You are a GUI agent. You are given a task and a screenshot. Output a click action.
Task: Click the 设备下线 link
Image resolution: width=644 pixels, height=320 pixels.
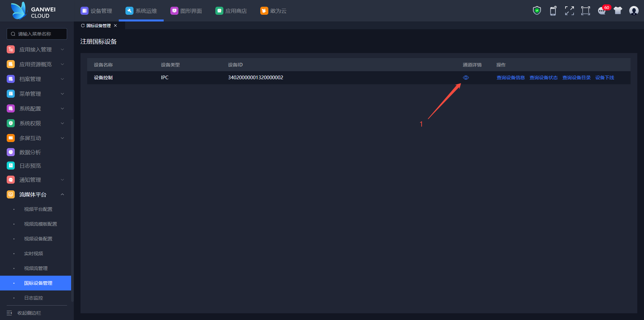point(604,78)
